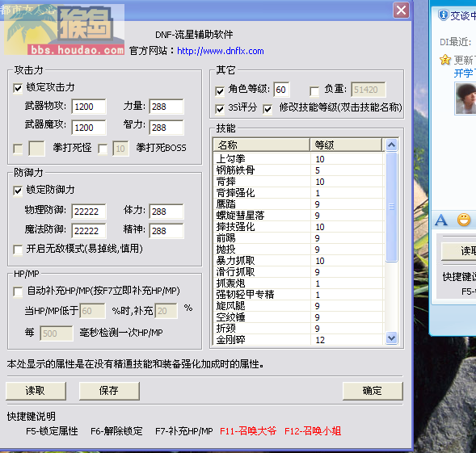Click the 确定 button
The width and height of the screenshot is (476, 453).
(x=373, y=391)
